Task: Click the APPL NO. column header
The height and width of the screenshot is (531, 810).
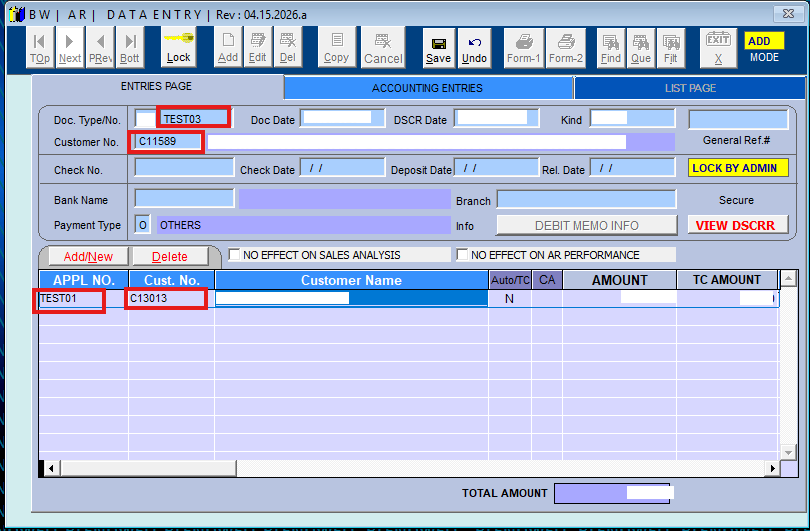Action: [x=84, y=280]
